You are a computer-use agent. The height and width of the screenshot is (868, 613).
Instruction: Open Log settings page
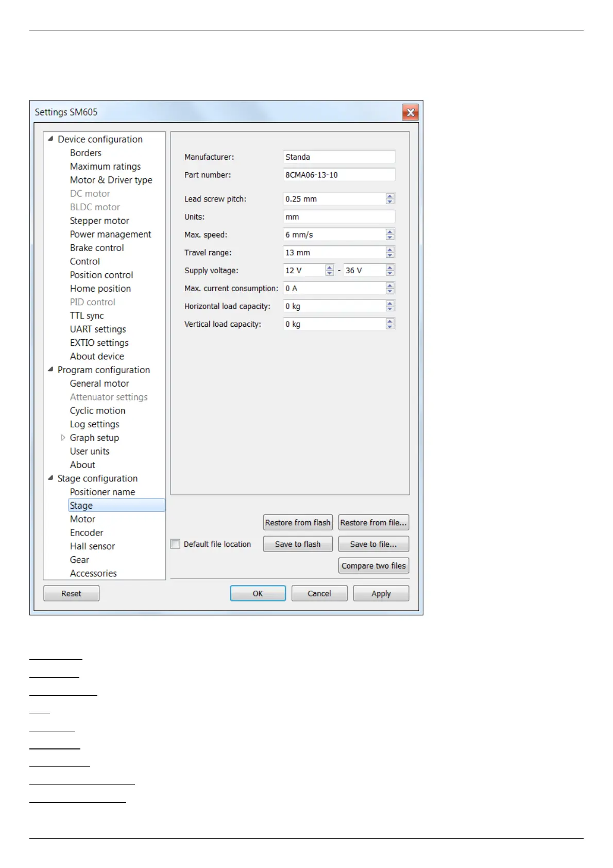tap(94, 424)
